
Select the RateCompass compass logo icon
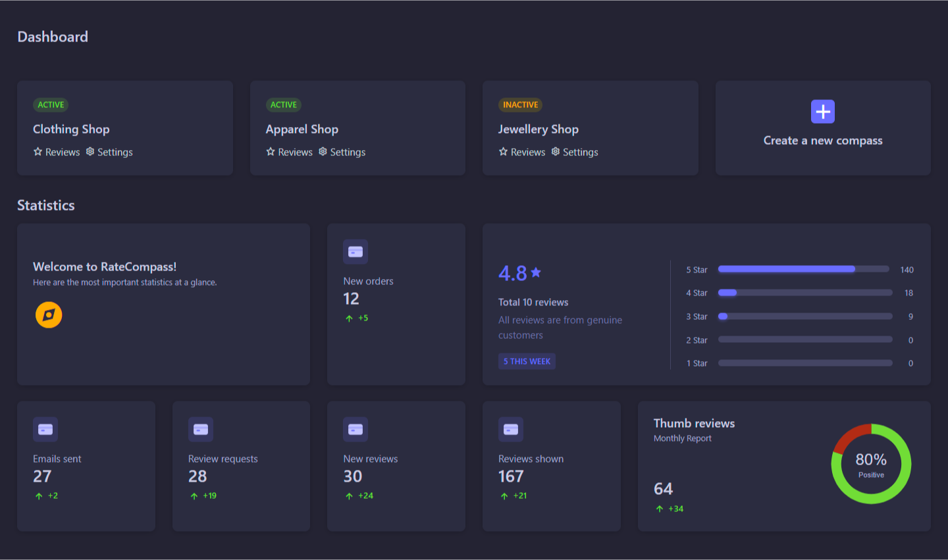pyautogui.click(x=48, y=315)
